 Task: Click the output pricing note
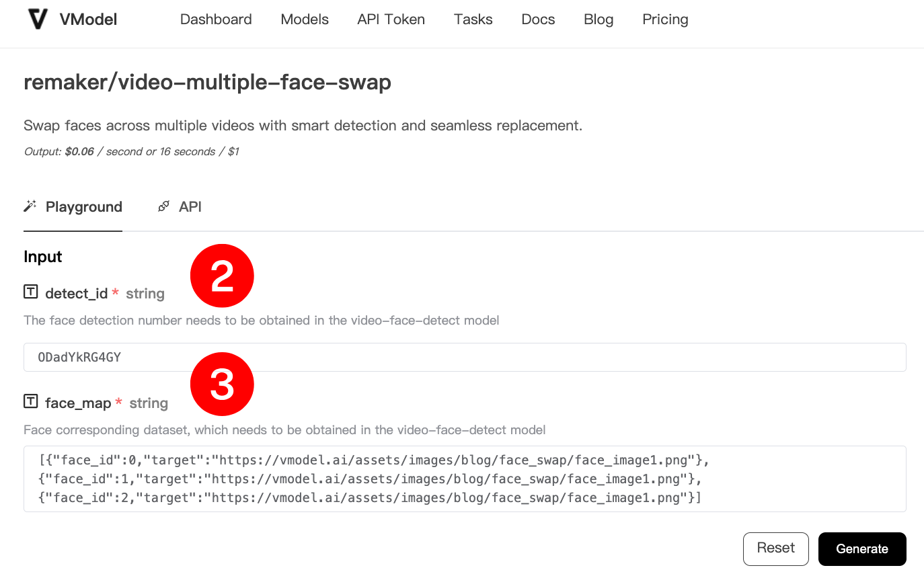coord(132,152)
